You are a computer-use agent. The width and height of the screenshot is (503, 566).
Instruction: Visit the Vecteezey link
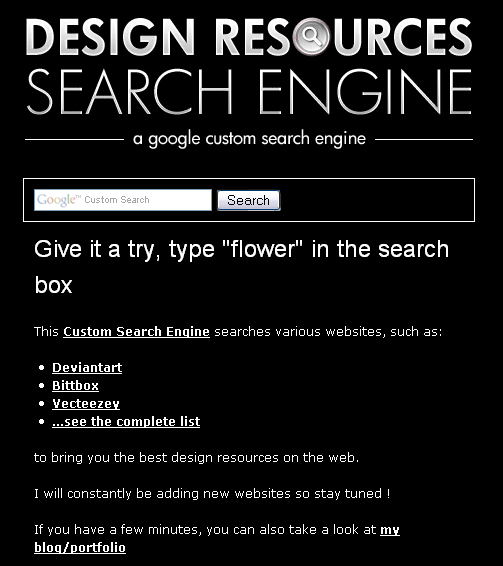pyautogui.click(x=86, y=404)
